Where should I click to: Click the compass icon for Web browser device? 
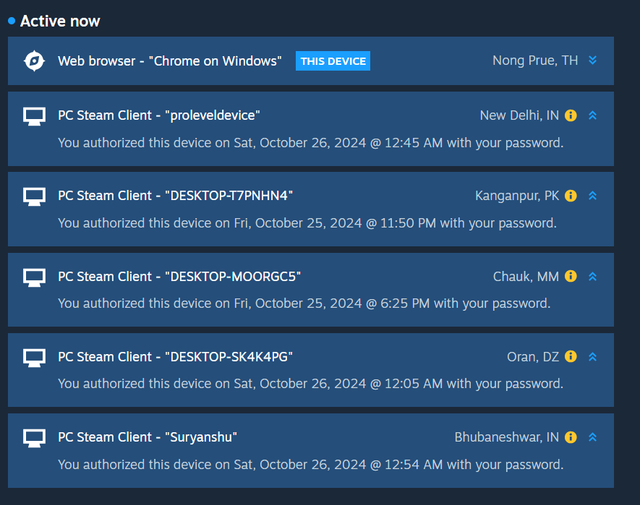click(x=34, y=61)
